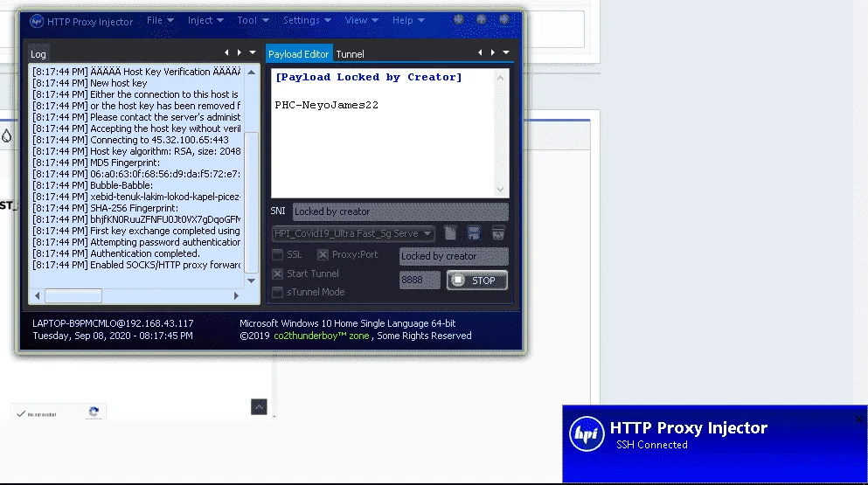Click the Log horizontal scrollbar thumb
This screenshot has width=868, height=485.
tap(73, 295)
